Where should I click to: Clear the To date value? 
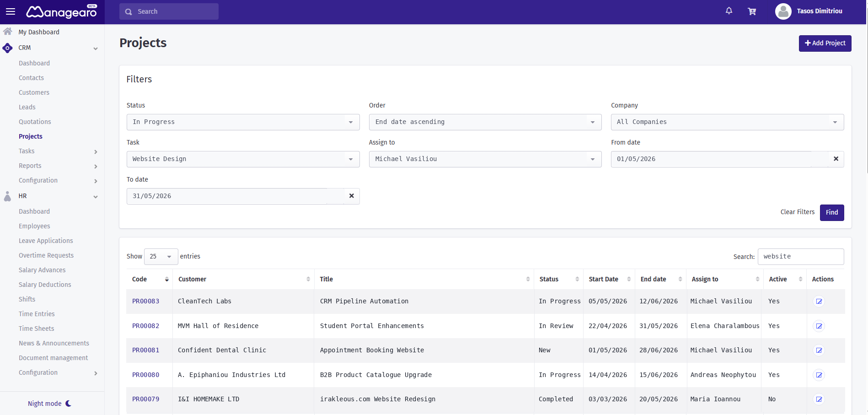352,196
